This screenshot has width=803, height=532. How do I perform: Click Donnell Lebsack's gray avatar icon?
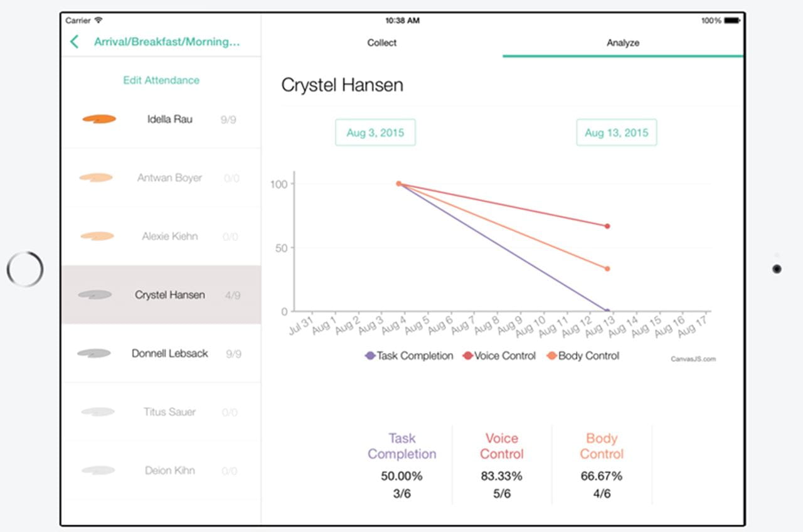click(x=94, y=353)
